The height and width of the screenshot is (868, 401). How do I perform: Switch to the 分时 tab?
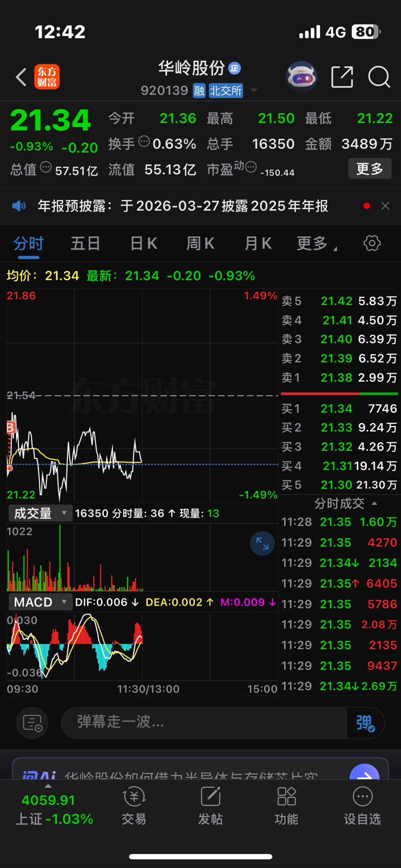[29, 244]
